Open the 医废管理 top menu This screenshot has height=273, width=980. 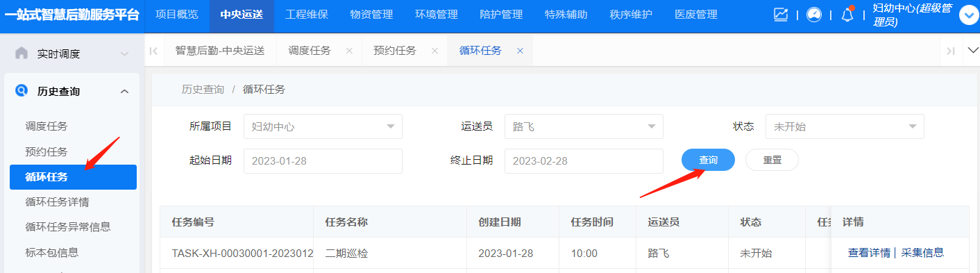coord(696,15)
